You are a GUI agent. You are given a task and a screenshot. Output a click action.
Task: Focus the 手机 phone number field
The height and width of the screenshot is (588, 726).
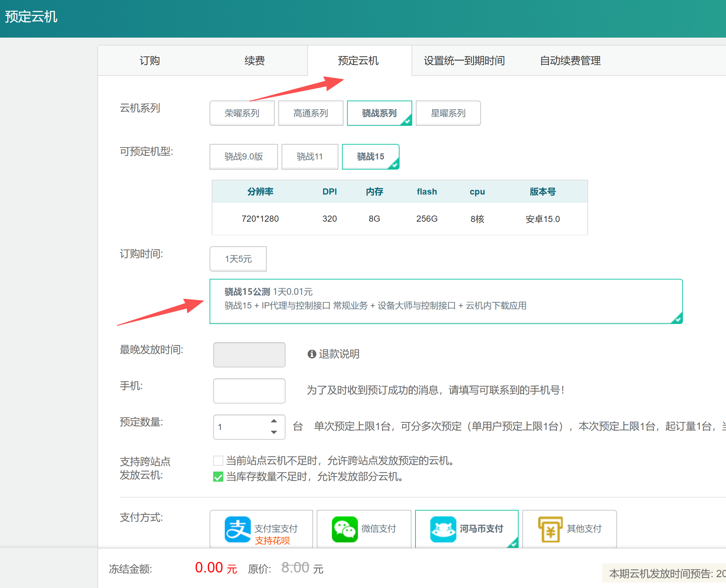pos(249,391)
